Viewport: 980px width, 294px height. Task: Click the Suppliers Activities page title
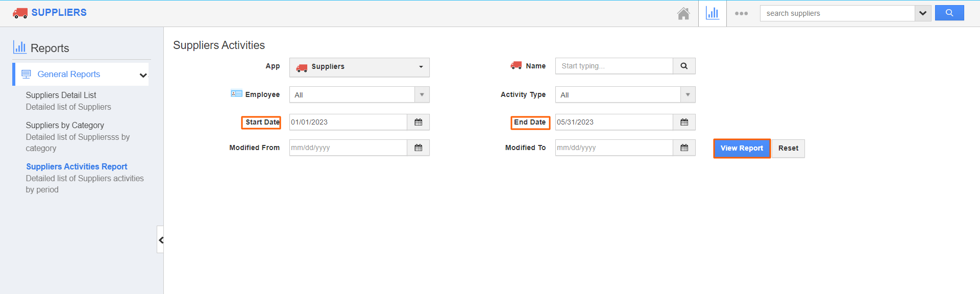(x=219, y=45)
